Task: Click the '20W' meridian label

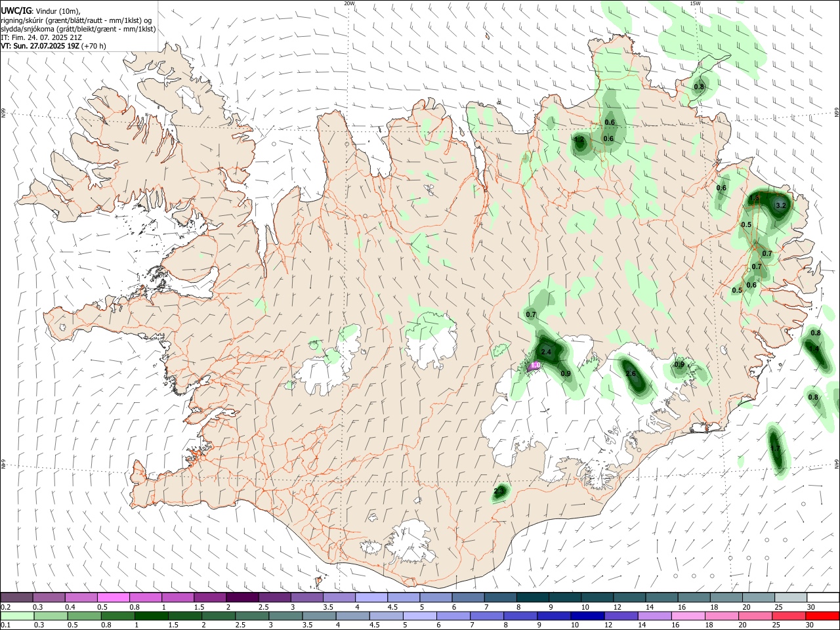Action: coord(349,3)
